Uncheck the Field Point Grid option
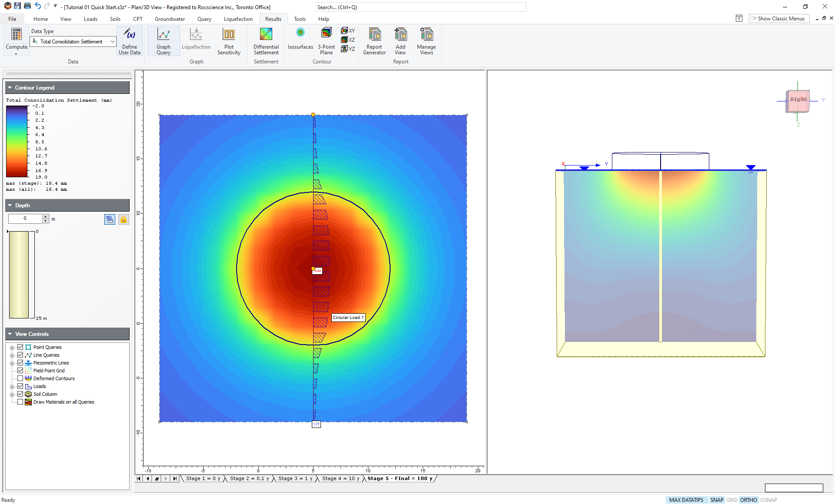 20,370
